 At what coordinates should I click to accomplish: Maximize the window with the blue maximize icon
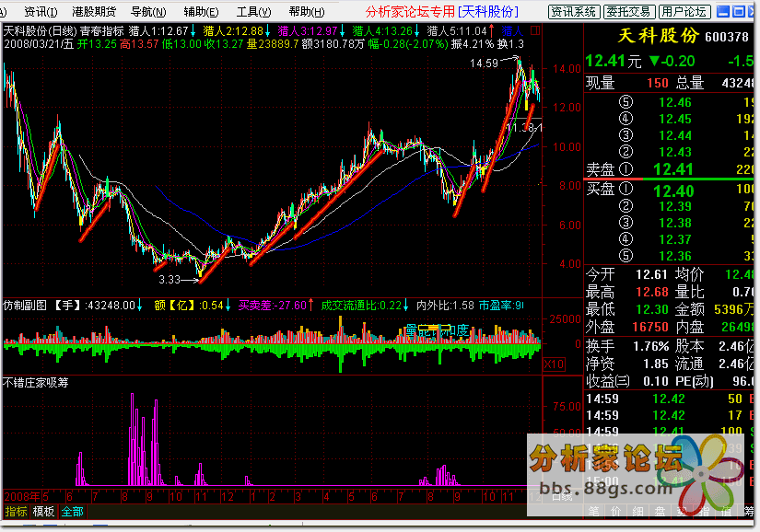(739, 12)
